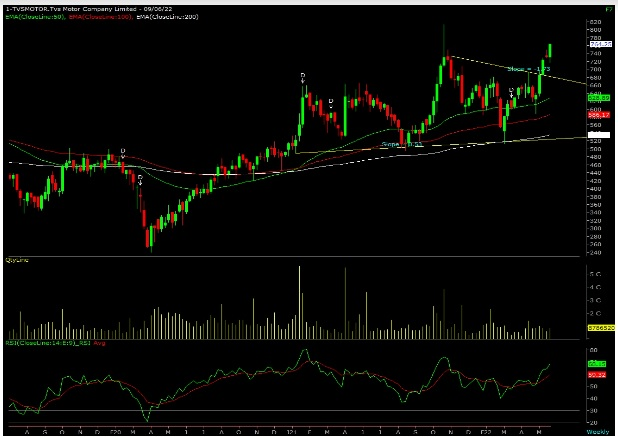The height and width of the screenshot is (437, 618).
Task: Click the dividend D marker above early-2021 spike
Action: coord(303,76)
